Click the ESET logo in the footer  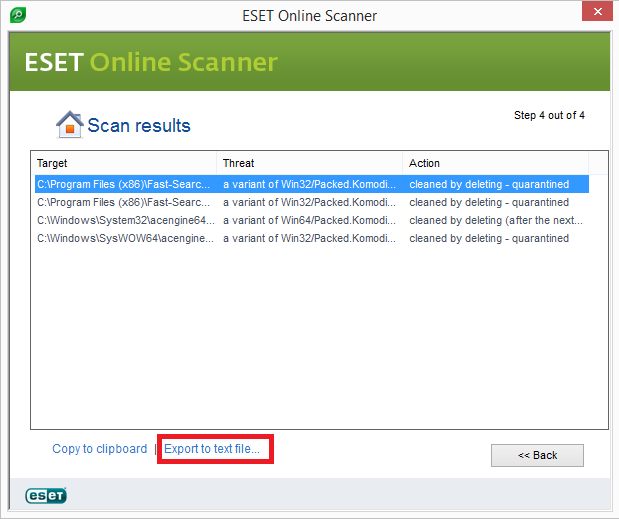(46, 495)
